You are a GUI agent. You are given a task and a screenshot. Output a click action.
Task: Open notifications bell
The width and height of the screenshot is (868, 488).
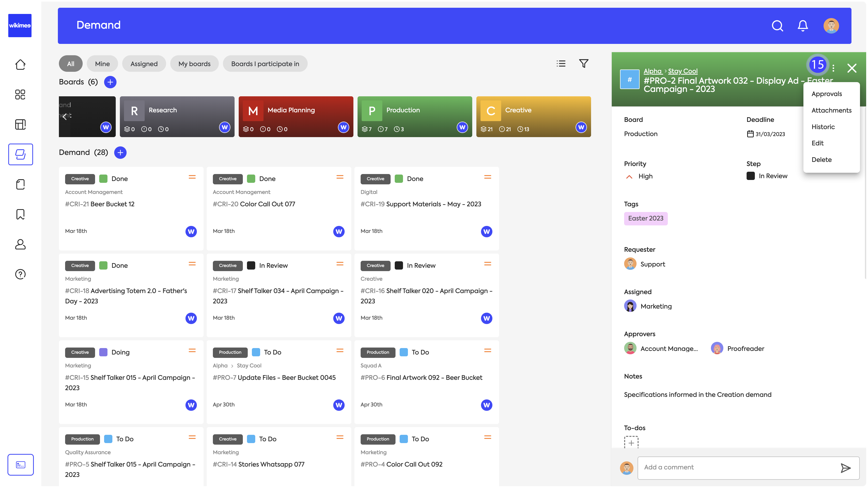point(803,26)
